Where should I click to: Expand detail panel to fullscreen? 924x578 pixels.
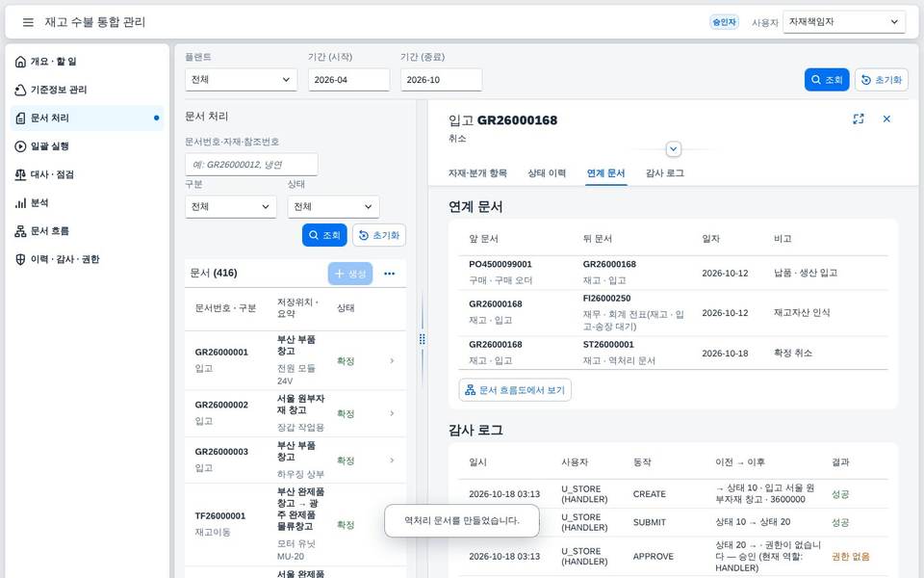[x=858, y=119]
